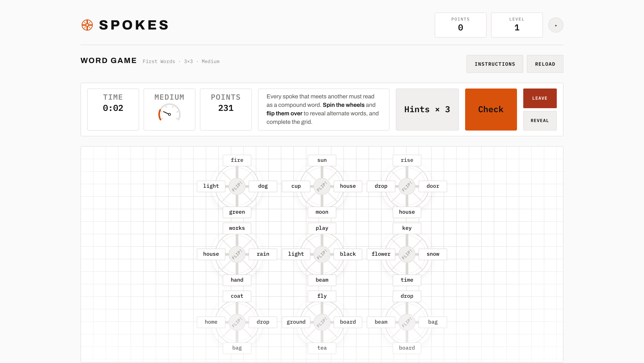The height and width of the screenshot is (363, 644).
Task: Flip the wheel between cup and house
Action: point(322,186)
